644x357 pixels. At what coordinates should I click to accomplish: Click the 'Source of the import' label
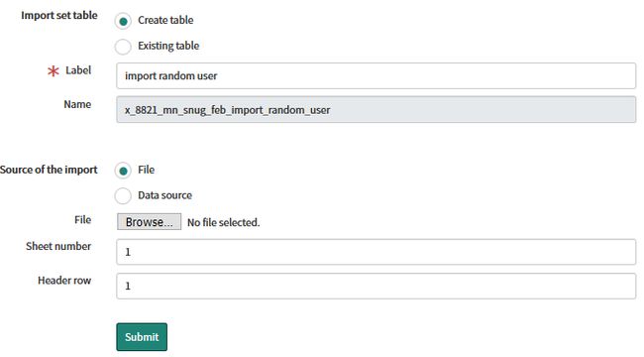(x=49, y=170)
